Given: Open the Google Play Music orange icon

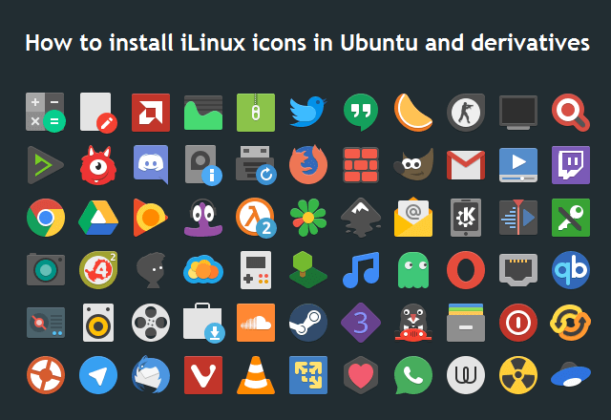Looking at the screenshot, I should tap(150, 217).
